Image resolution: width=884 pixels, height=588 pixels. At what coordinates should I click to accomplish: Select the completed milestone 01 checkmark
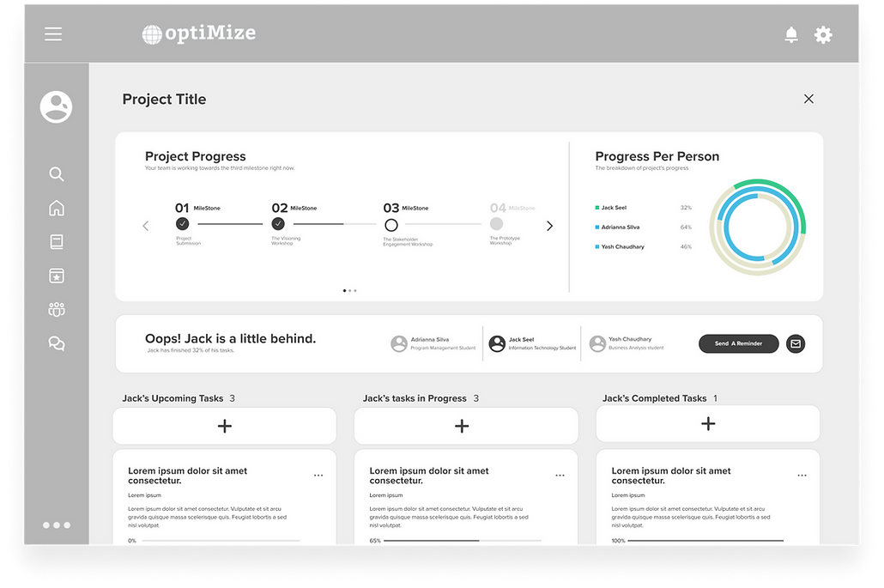(182, 224)
